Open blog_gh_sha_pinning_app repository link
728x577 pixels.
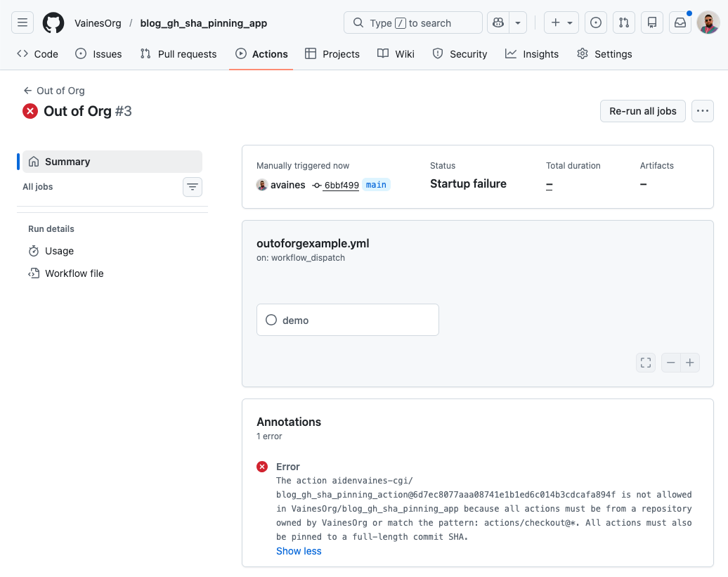tap(203, 23)
